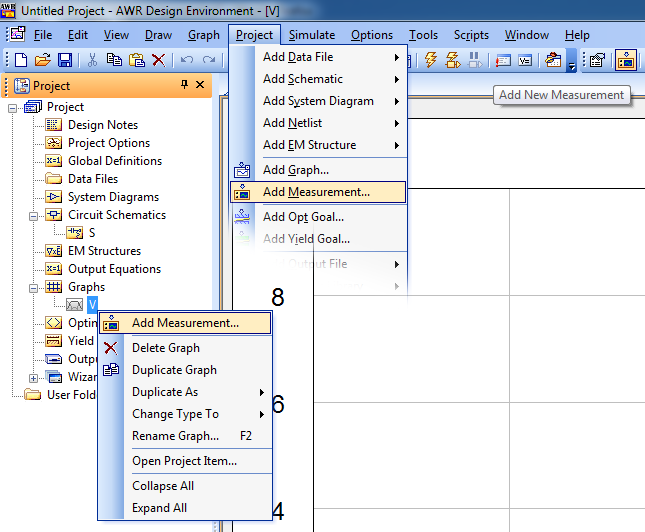The height and width of the screenshot is (532, 645).
Task: Click the Add Graph icon in Project menu
Action: [x=242, y=170]
